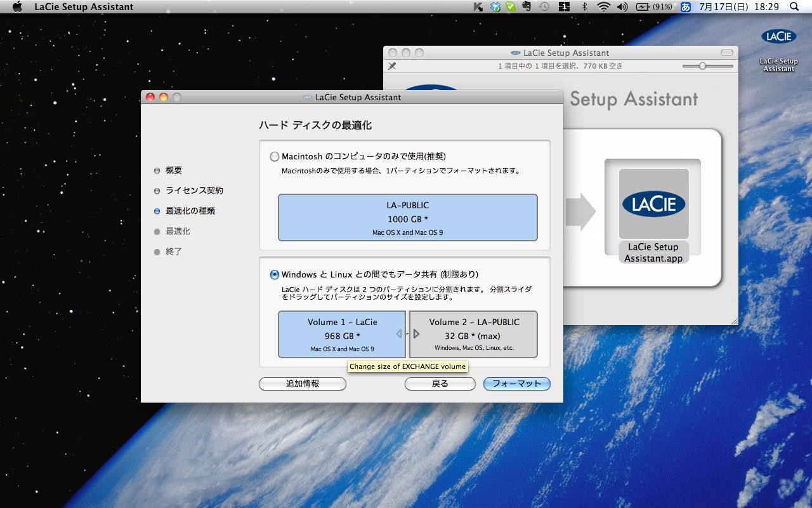
Task: Click the 戻る back button
Action: click(x=440, y=384)
